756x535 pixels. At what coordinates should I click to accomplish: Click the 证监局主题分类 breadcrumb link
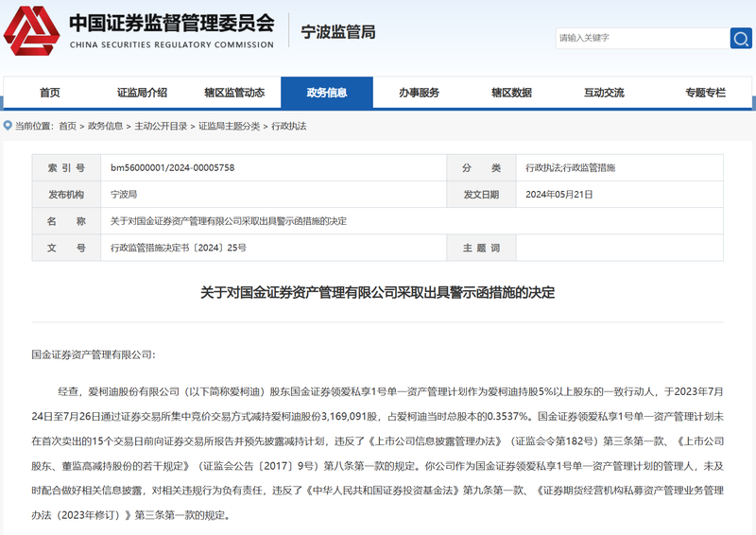coord(229,127)
